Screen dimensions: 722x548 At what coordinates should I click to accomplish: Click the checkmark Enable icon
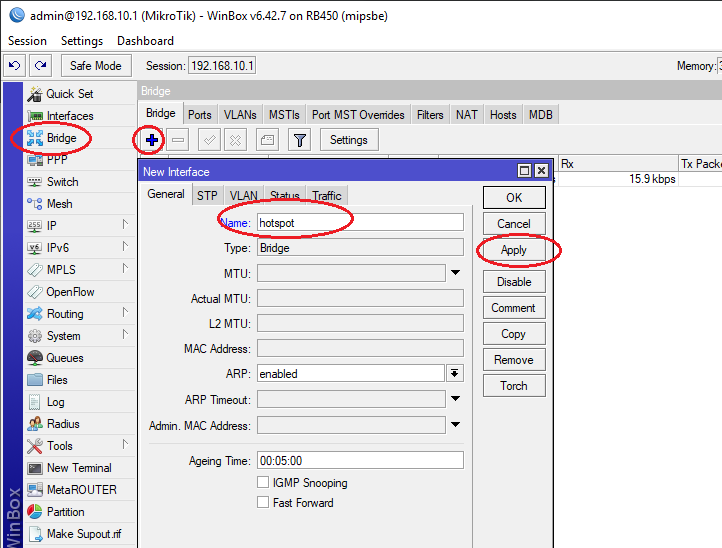(x=210, y=140)
